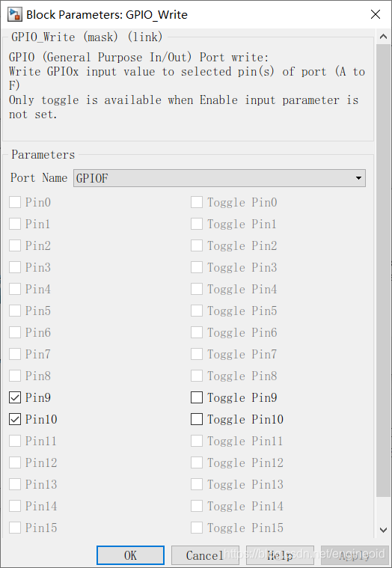392x568 pixels.
Task: Click the Apply button
Action: (355, 555)
